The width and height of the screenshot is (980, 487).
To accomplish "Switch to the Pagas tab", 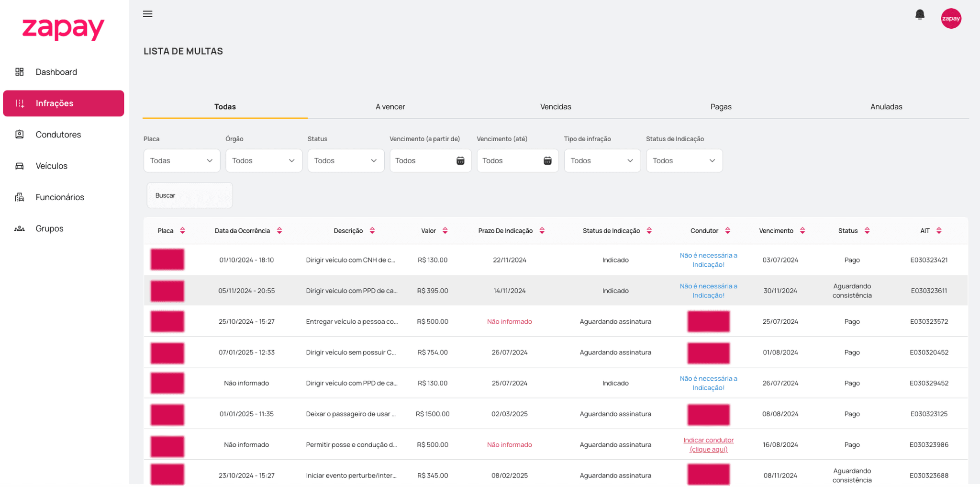I will click(x=721, y=107).
